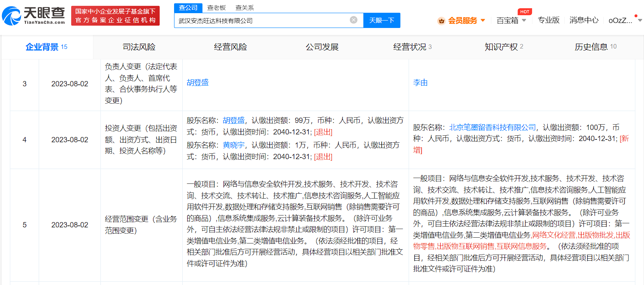Click the HOT badge above 百宝箱
Viewport: 644px width, 285px height.
[x=524, y=12]
